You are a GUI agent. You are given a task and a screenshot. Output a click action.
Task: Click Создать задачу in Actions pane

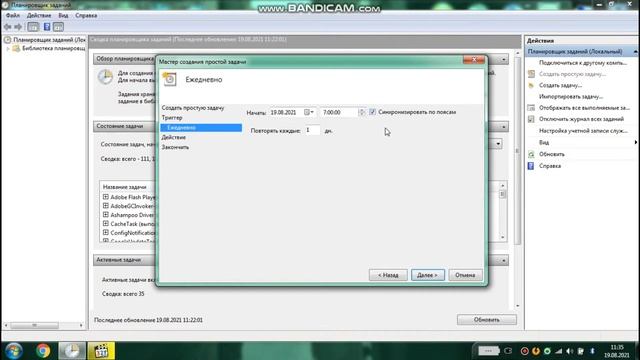[x=560, y=85]
